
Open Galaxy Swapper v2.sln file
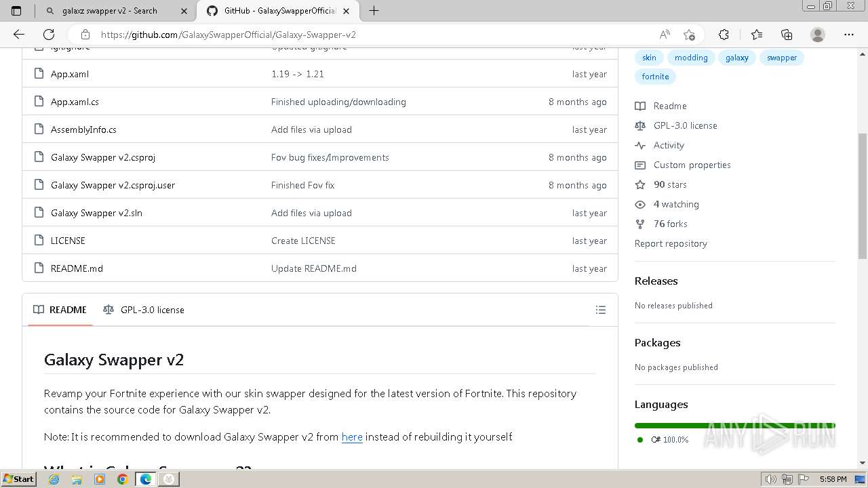tap(96, 213)
